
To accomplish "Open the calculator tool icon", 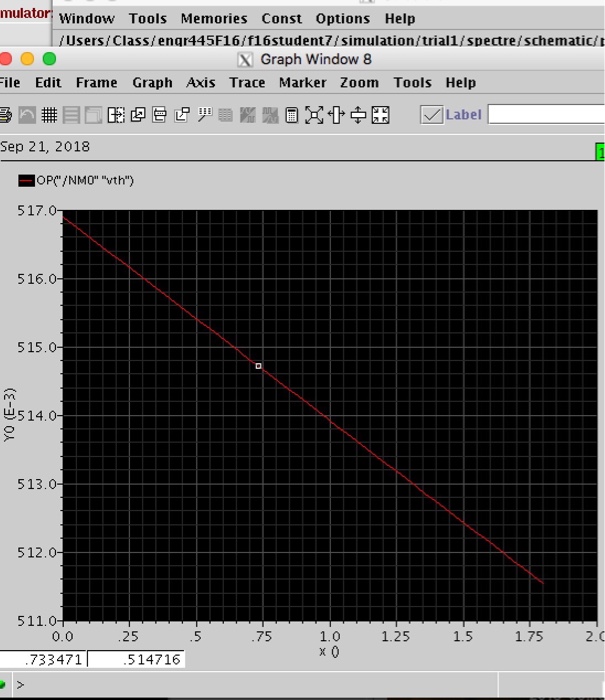I will click(292, 115).
